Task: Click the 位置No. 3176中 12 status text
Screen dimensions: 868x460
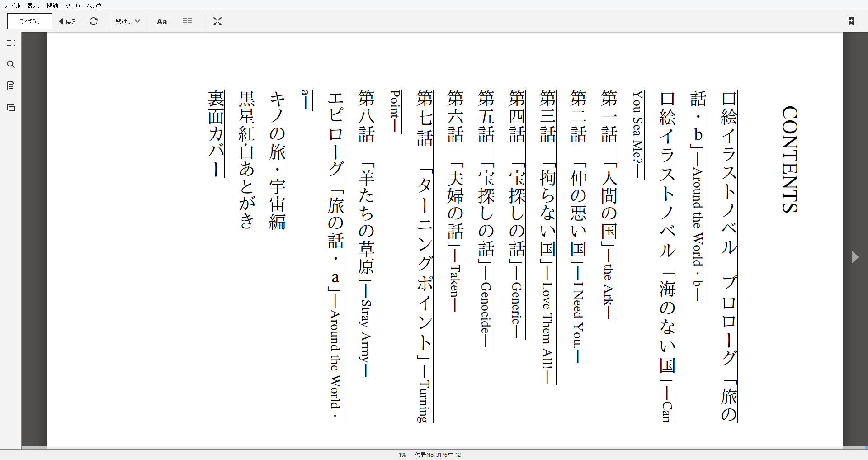Action: (438, 455)
